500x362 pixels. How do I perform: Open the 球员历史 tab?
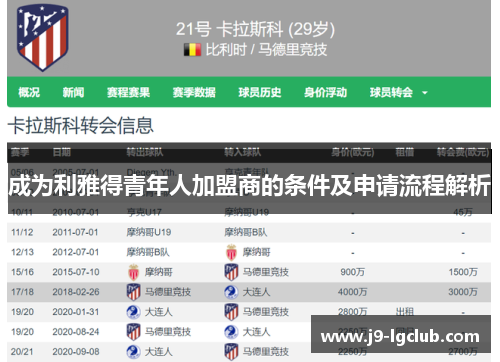click(260, 92)
